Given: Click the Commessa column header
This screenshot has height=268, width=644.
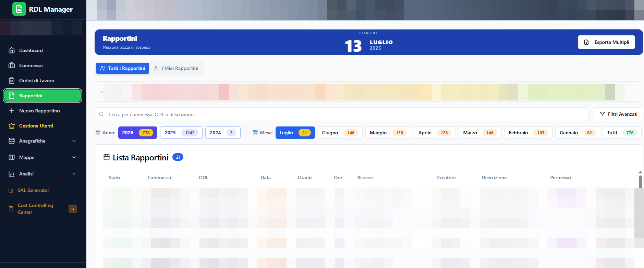Looking at the screenshot, I should click(159, 178).
